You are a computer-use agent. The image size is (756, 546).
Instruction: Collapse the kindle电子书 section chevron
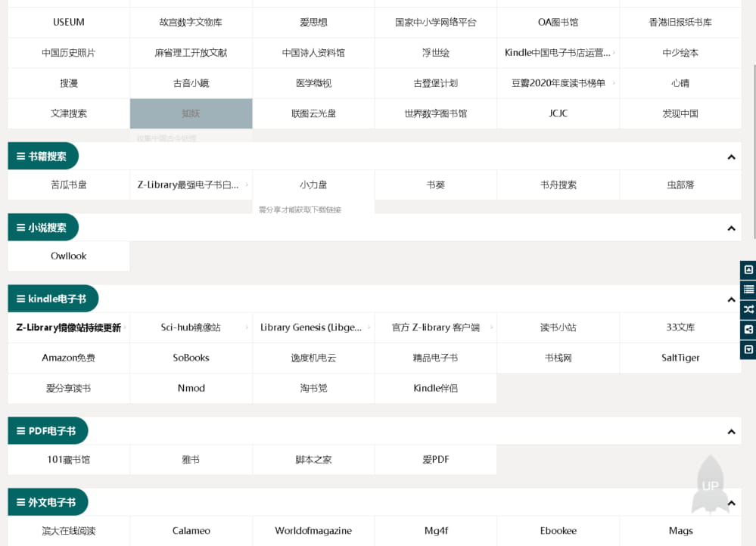point(731,299)
